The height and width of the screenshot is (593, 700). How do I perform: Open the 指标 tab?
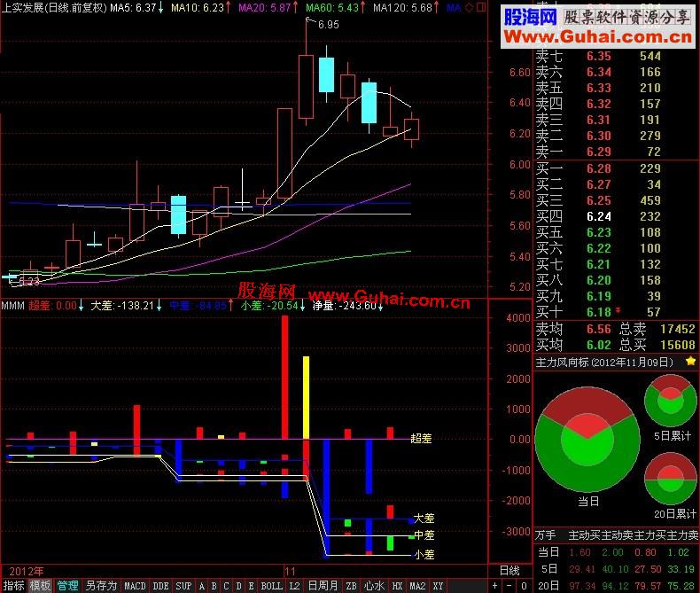pos(13,585)
